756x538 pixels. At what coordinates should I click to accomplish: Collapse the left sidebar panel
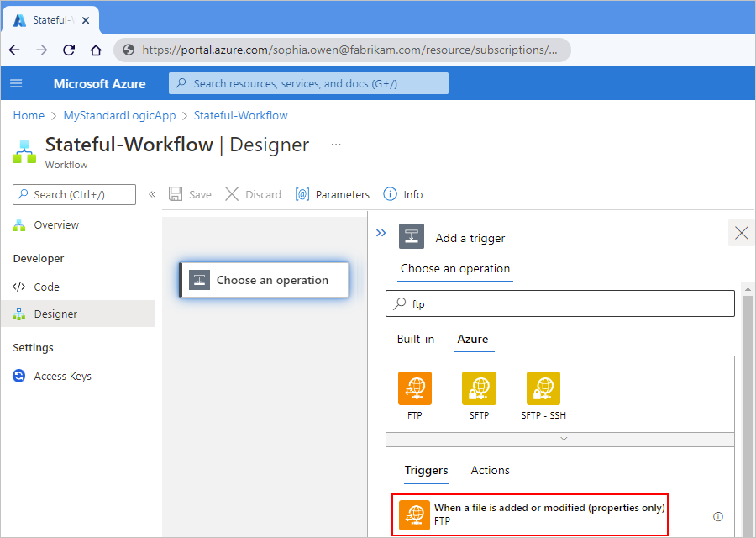(x=152, y=194)
